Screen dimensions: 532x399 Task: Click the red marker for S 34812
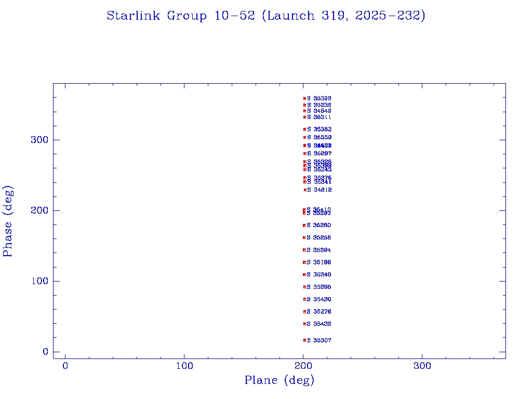tap(305, 190)
